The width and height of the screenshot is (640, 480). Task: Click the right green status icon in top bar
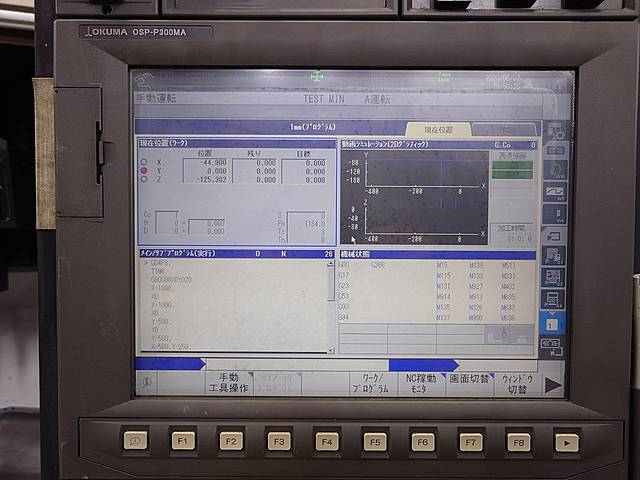(444, 76)
